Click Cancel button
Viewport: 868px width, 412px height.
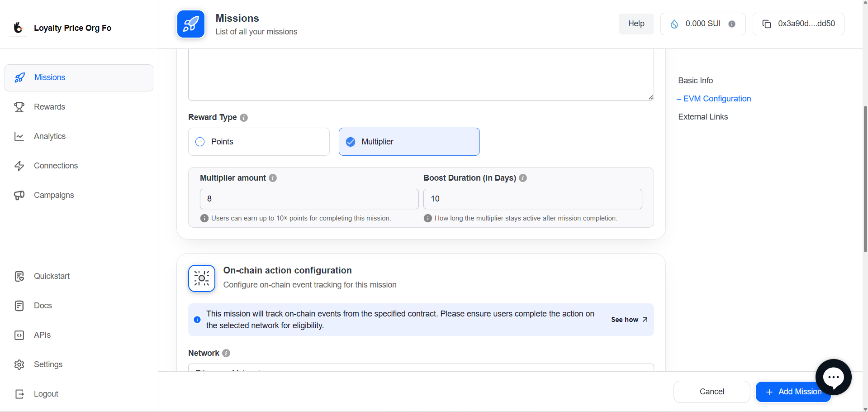coord(712,392)
